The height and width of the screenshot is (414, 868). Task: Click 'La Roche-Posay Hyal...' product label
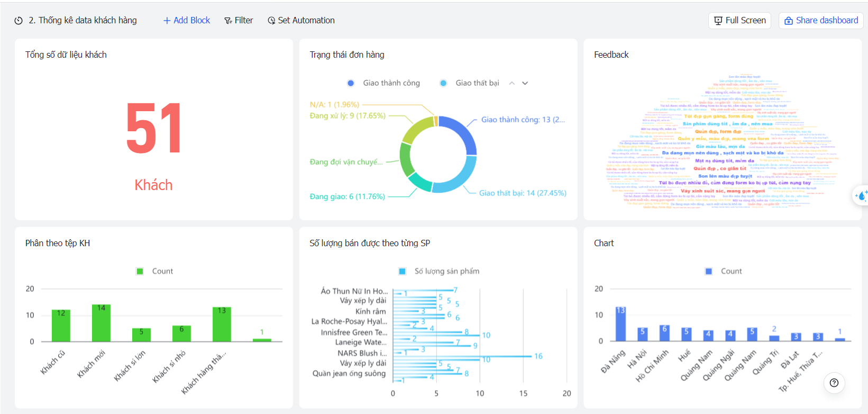click(x=349, y=321)
